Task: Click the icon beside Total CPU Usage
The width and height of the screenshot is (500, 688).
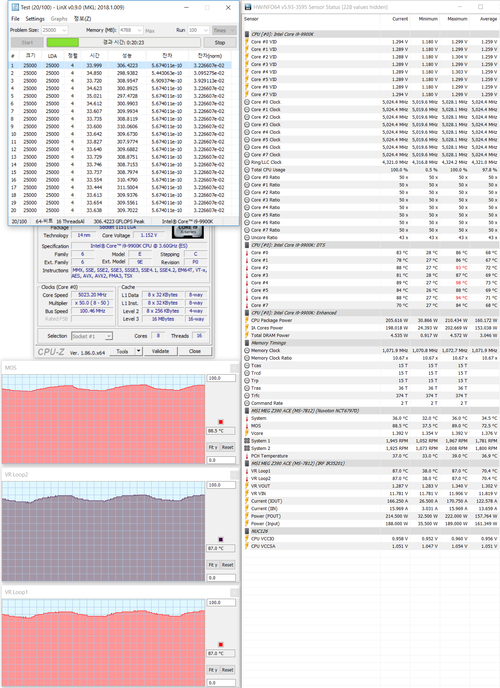Action: [x=247, y=170]
